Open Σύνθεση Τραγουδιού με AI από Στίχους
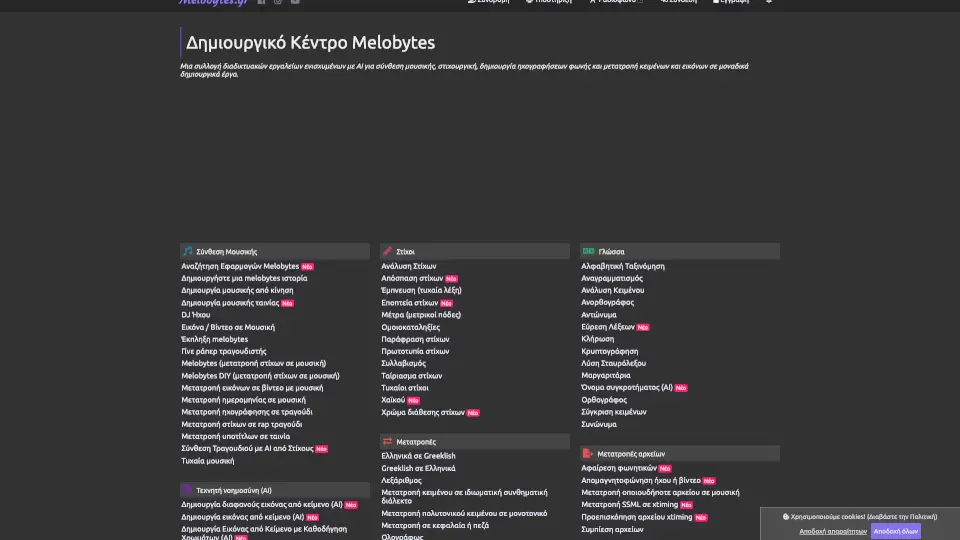 pyautogui.click(x=247, y=449)
